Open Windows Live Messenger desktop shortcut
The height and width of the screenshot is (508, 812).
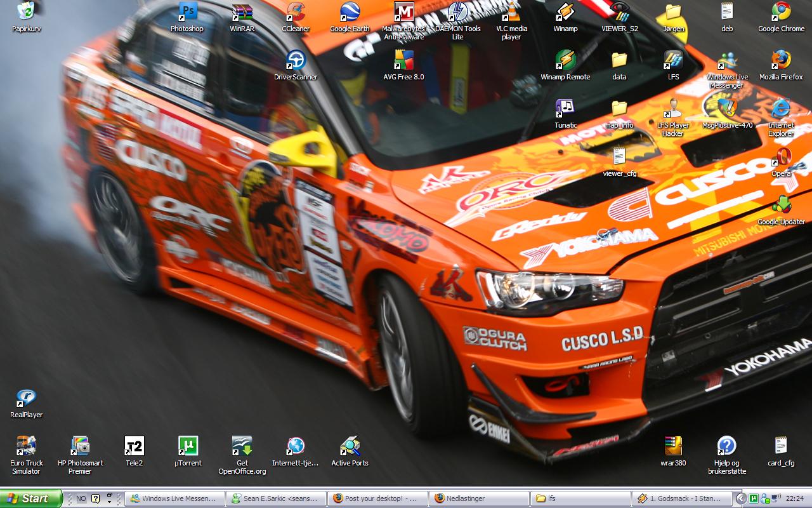728,69
